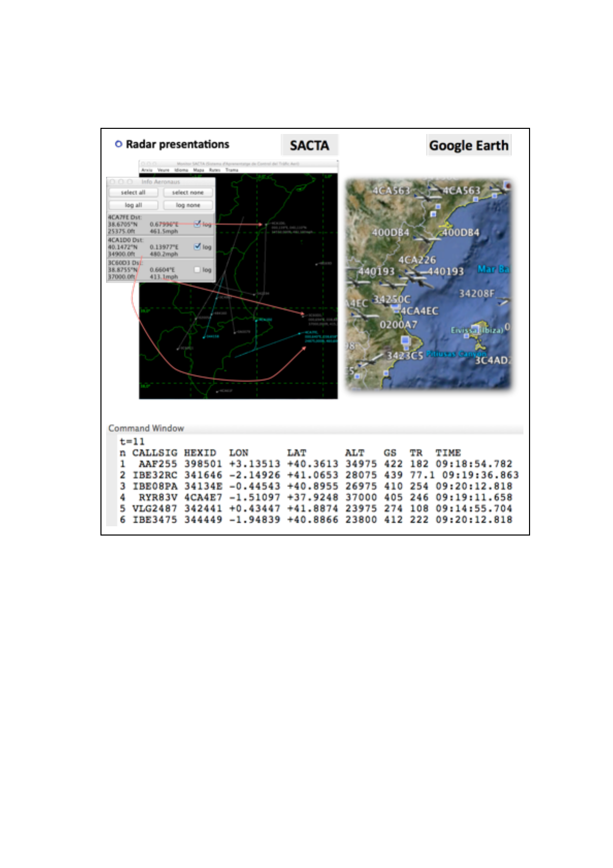Select the 3C60D3 Dst entry in Info Aeronaus
This screenshot has height=868, width=613.
click(x=161, y=270)
